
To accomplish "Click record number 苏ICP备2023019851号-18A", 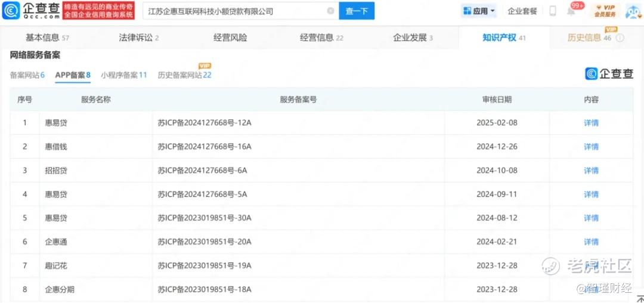I will pos(204,289).
